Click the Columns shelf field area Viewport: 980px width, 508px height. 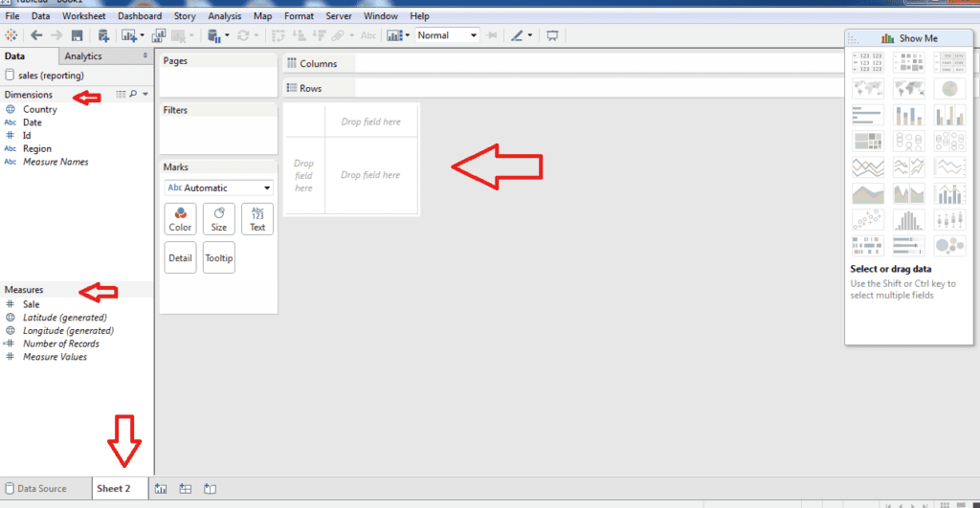[x=599, y=63]
